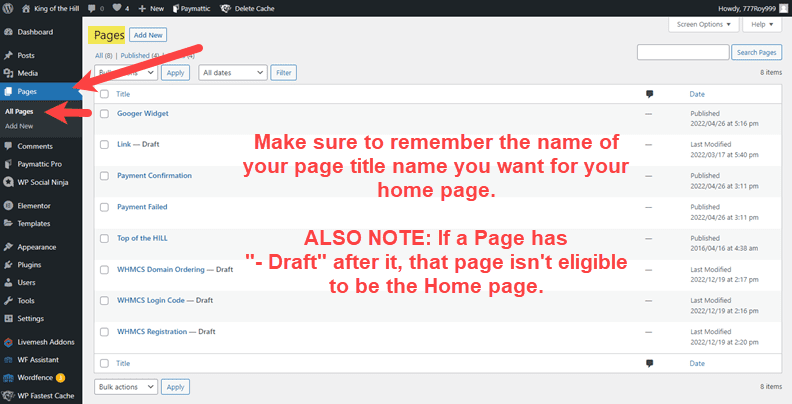Open the user avatar next to Howdy
This screenshot has height=404, width=792.
click(x=783, y=8)
